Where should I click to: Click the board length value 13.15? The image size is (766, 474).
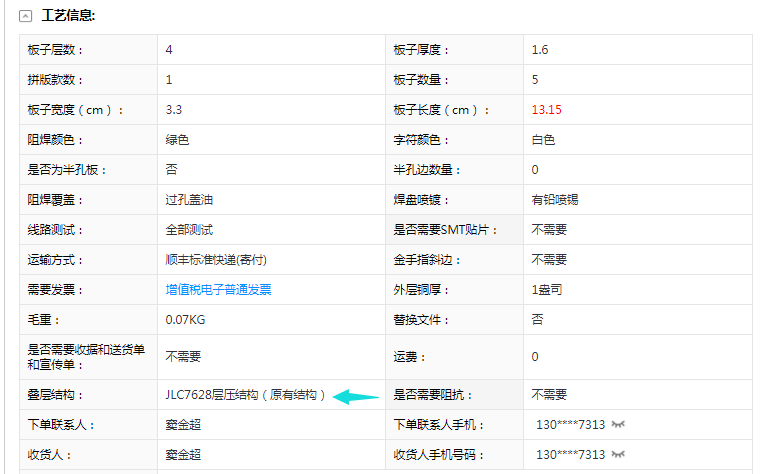point(546,109)
